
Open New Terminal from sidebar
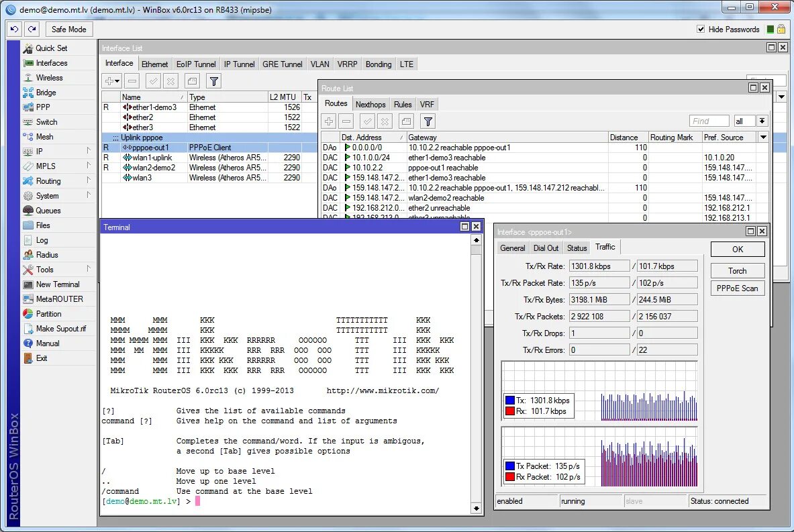(x=57, y=284)
